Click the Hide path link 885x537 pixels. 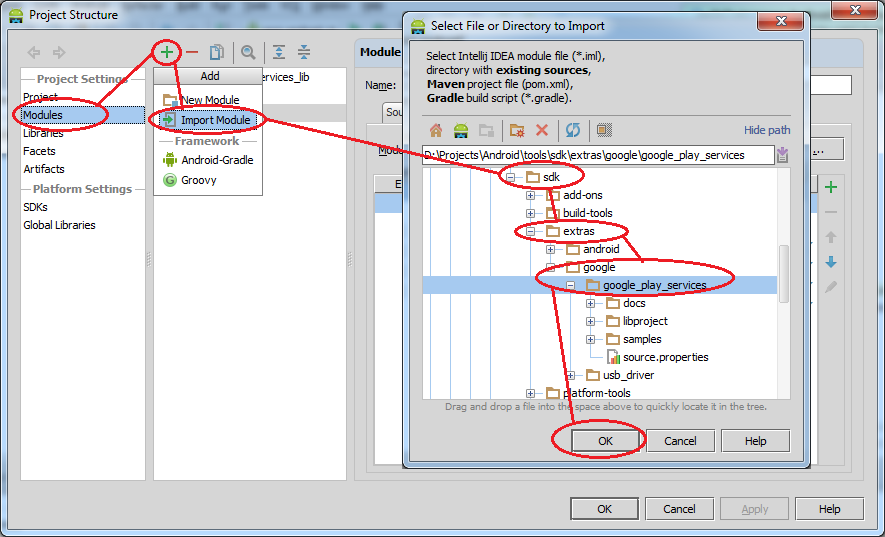coord(766,130)
